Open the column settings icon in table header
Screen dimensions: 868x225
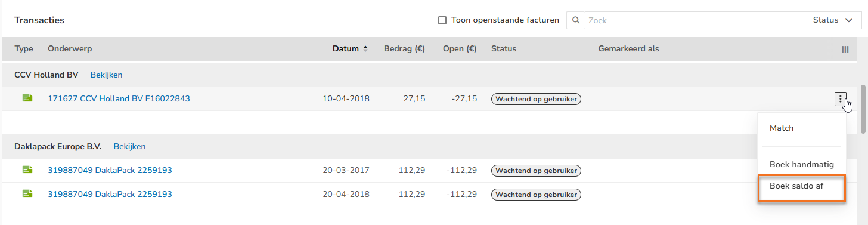[845, 50]
